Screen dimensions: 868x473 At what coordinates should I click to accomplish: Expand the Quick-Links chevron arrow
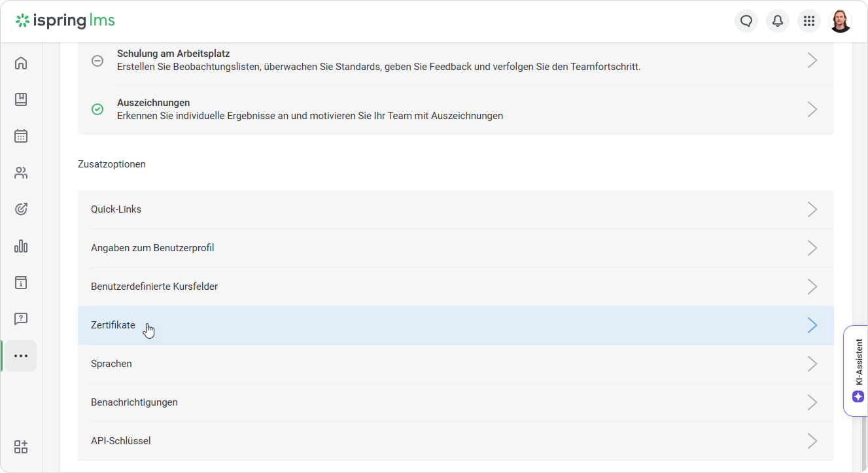pyautogui.click(x=812, y=209)
